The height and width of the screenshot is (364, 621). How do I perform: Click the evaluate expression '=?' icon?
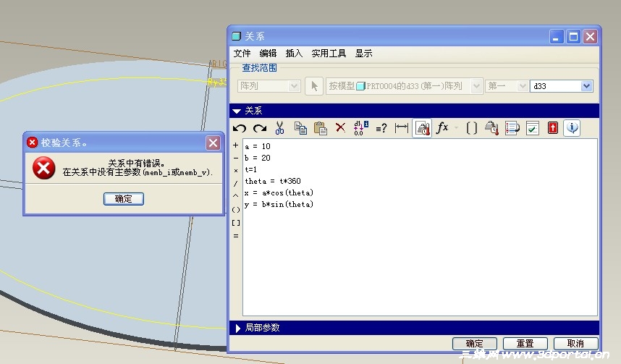tap(381, 128)
